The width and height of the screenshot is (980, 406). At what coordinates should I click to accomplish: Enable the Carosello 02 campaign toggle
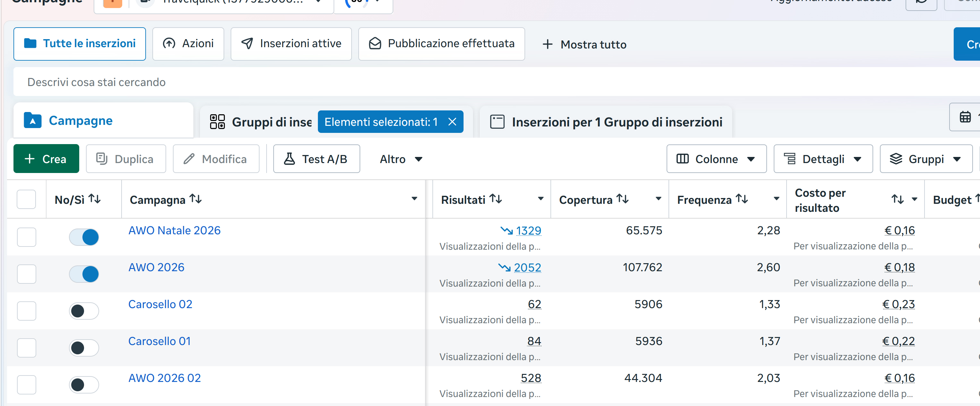(84, 311)
